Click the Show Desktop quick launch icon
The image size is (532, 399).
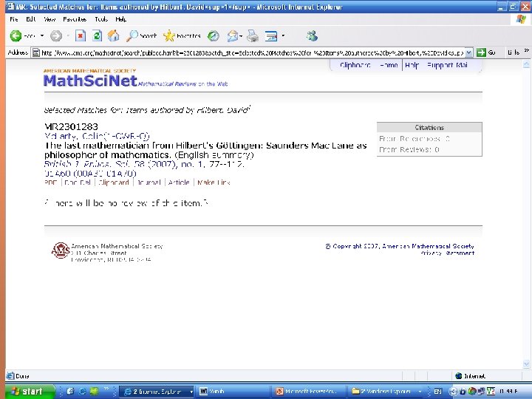point(70,391)
